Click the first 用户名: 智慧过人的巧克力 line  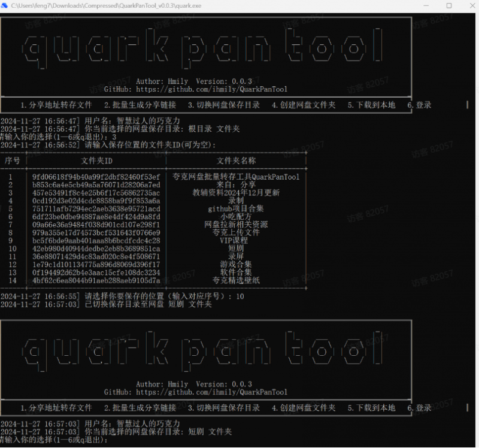pos(90,121)
